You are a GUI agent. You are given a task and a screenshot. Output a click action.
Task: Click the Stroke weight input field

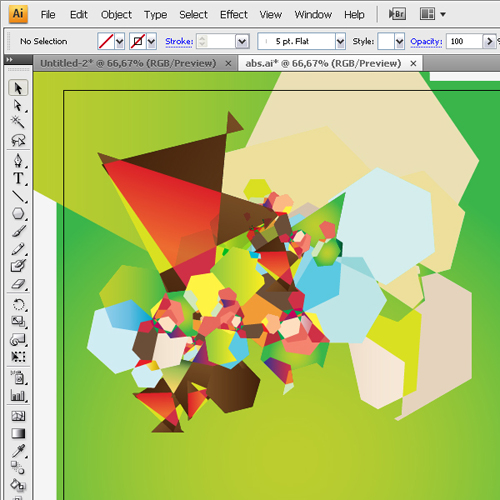point(221,42)
